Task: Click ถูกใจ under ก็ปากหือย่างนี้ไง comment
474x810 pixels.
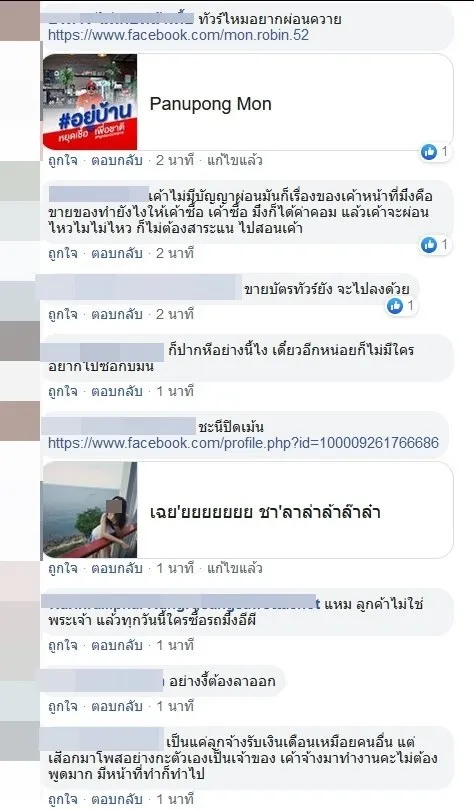Action: [x=62, y=392]
